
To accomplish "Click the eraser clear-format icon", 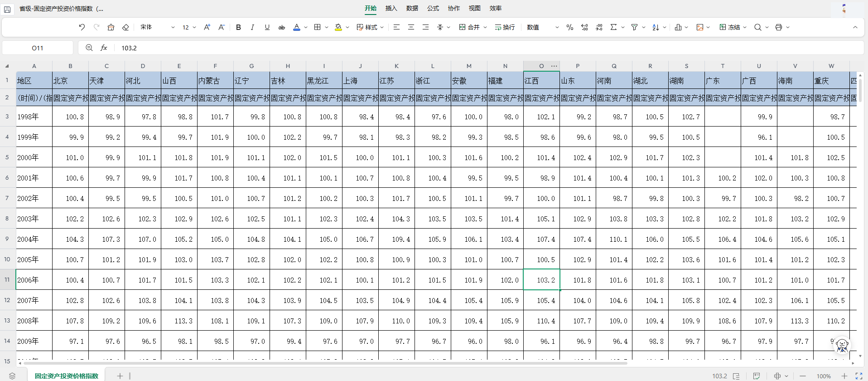I will 125,27.
